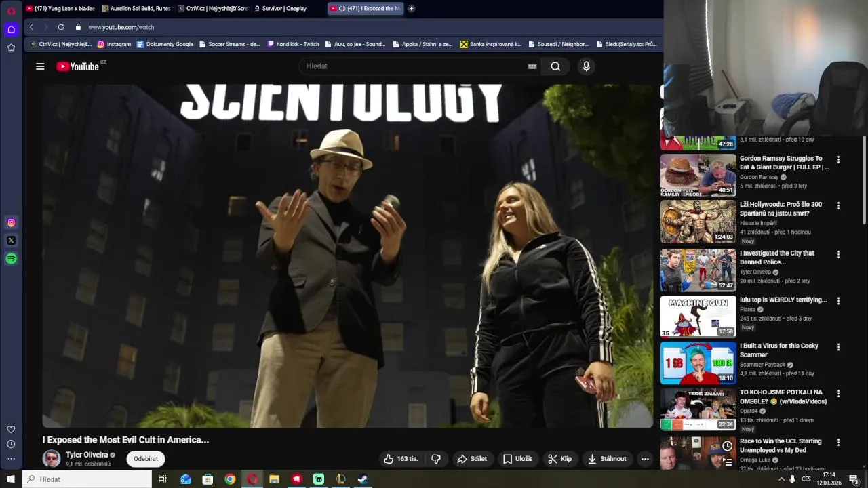Start voice search with microphone icon

[x=586, y=66]
